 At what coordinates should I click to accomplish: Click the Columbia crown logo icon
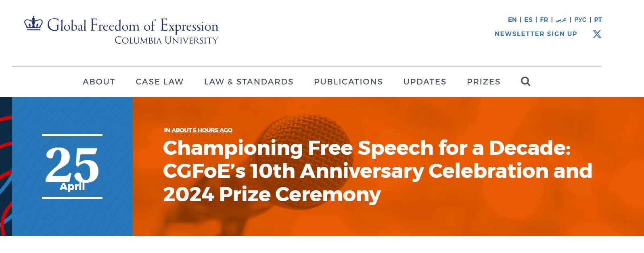click(x=33, y=24)
